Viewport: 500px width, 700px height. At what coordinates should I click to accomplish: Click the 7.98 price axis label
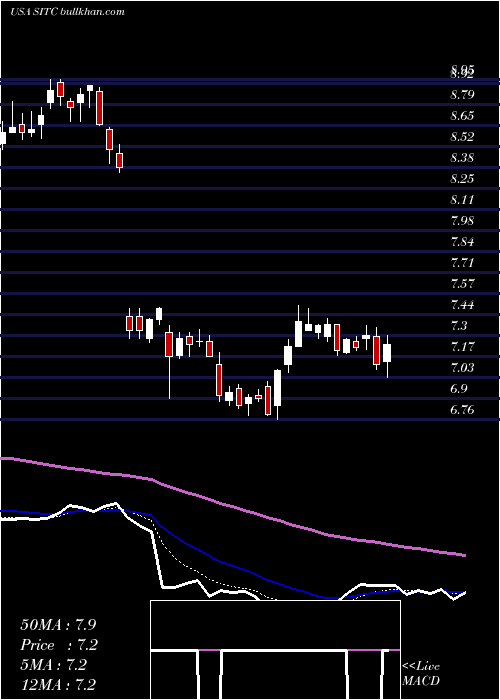(462, 221)
